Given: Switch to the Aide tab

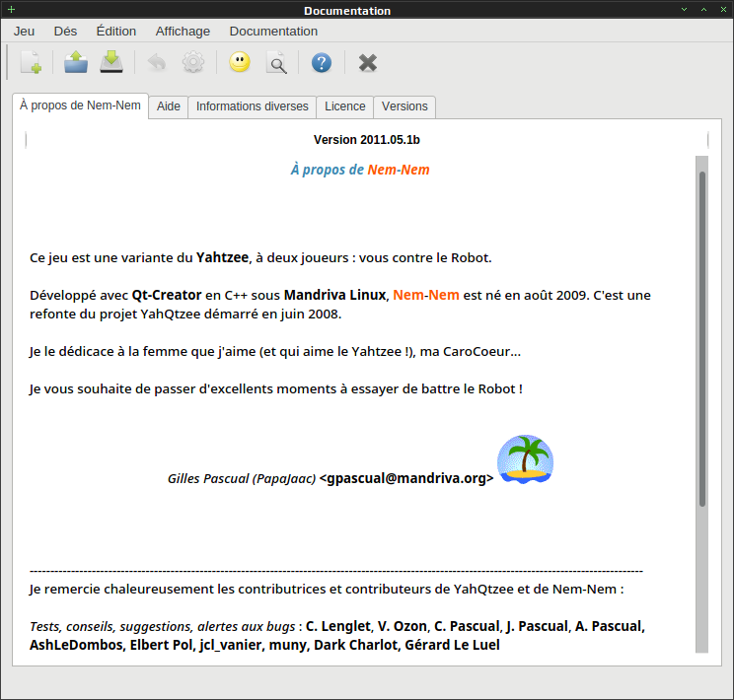Looking at the screenshot, I should (x=169, y=106).
